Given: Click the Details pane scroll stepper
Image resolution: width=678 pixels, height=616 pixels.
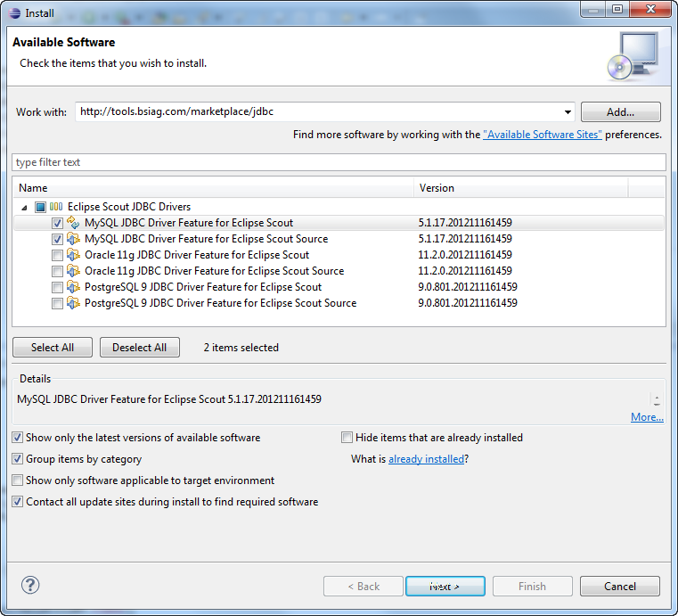Looking at the screenshot, I should [x=657, y=399].
